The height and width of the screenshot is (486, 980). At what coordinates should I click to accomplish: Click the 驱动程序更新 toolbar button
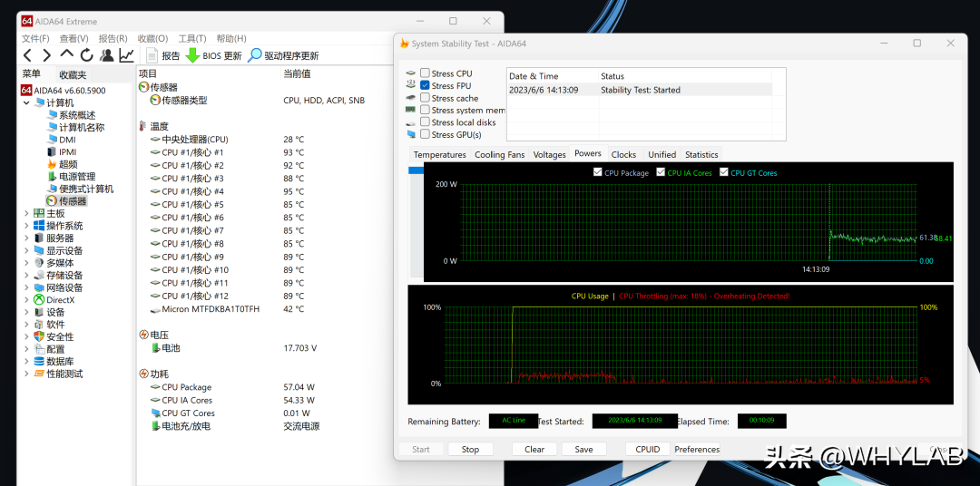tap(283, 55)
